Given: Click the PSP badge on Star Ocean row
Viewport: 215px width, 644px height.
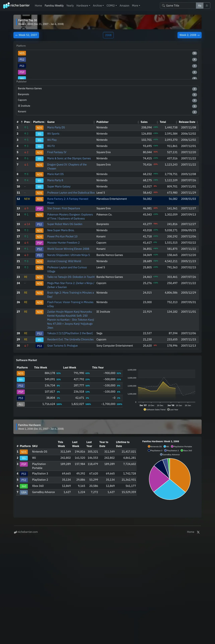Looking at the screenshot, I should coord(40,208).
